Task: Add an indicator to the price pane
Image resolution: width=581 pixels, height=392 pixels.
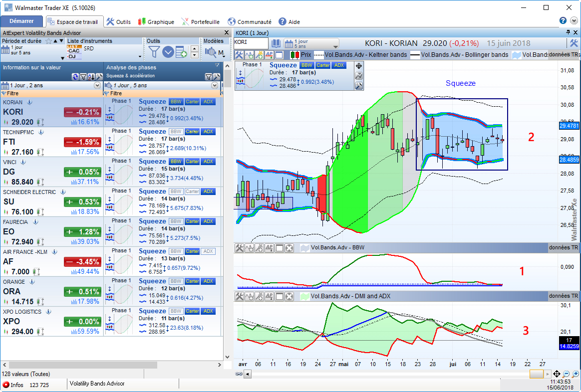Action: click(250, 55)
